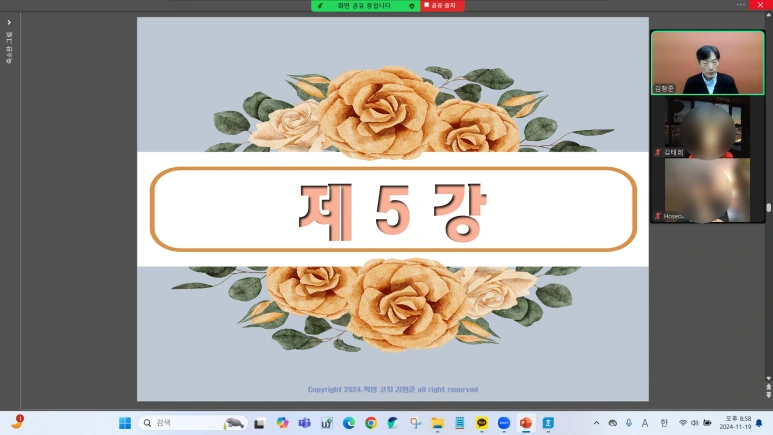This screenshot has height=435, width=773.
Task: Expand the collapsed slide thumbnail pane chevron
Action: pos(9,22)
